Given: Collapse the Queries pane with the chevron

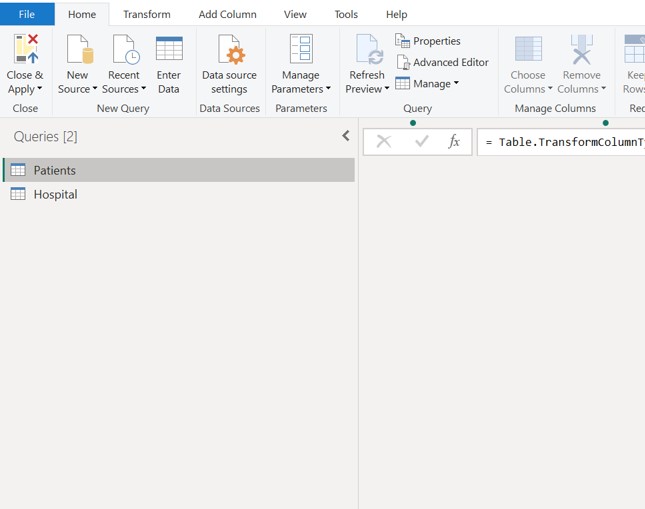Looking at the screenshot, I should [346, 136].
